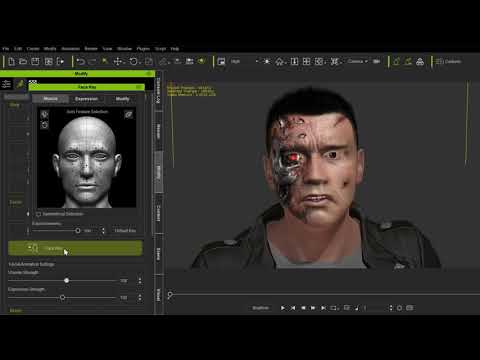
Task: Click the frame number stepper arrows
Action: pos(391,308)
